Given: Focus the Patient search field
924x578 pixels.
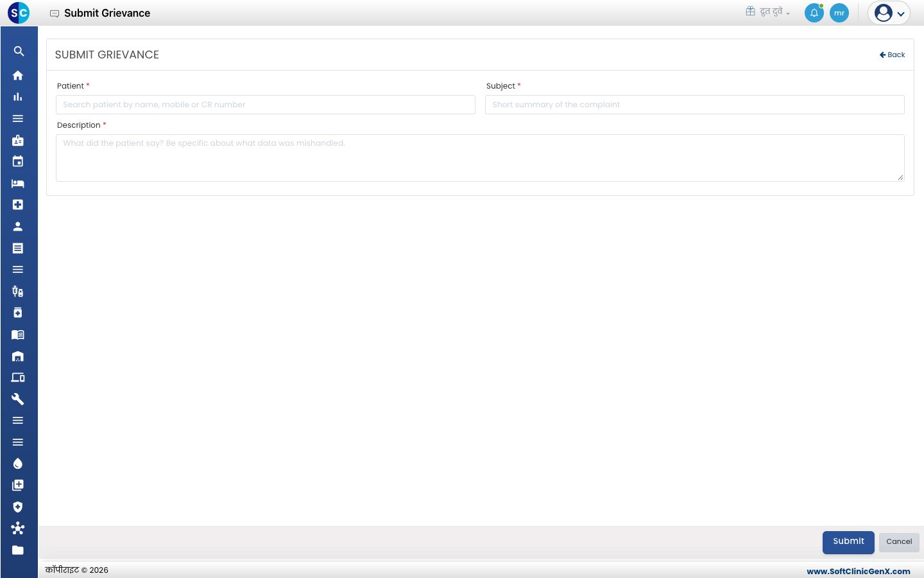Looking at the screenshot, I should coord(266,105).
